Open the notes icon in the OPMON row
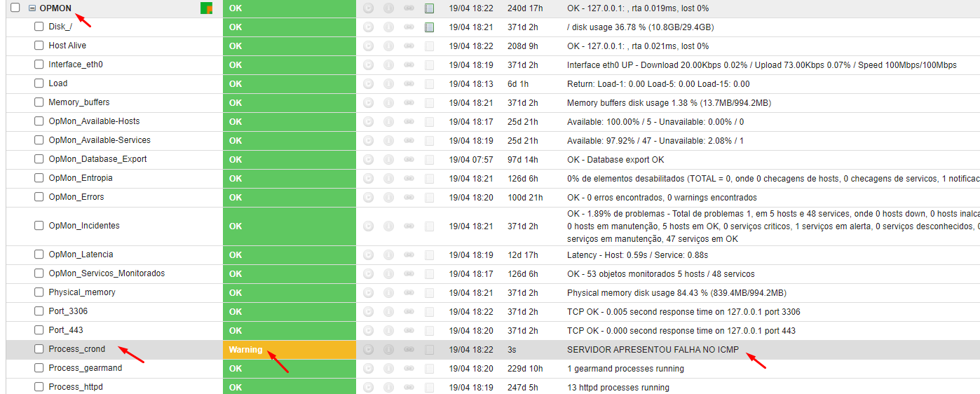The image size is (980, 394). 430,8
